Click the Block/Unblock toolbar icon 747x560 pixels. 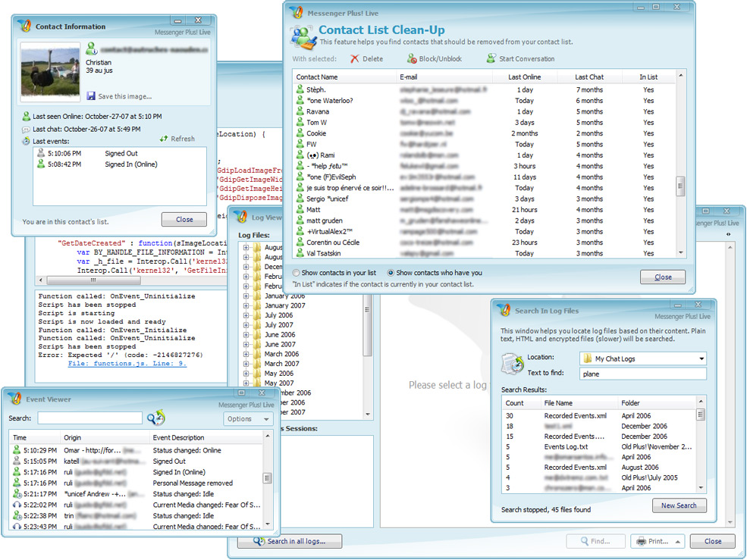(412, 59)
